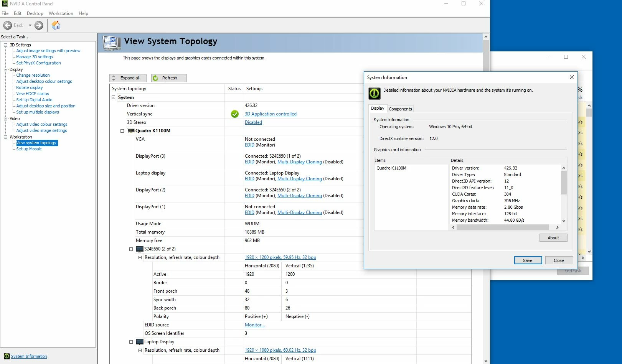Click Details horizontal scroll right arrow
Viewport: 622px width, 364px height.
tap(557, 227)
